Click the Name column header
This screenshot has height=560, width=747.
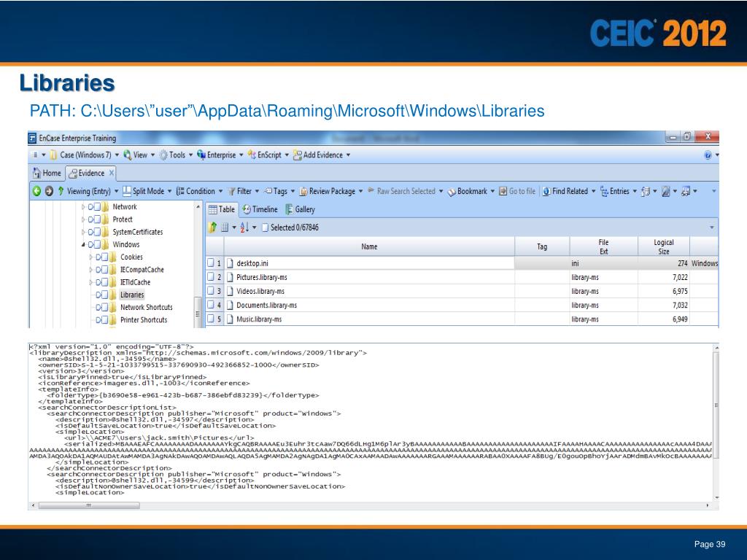click(369, 246)
